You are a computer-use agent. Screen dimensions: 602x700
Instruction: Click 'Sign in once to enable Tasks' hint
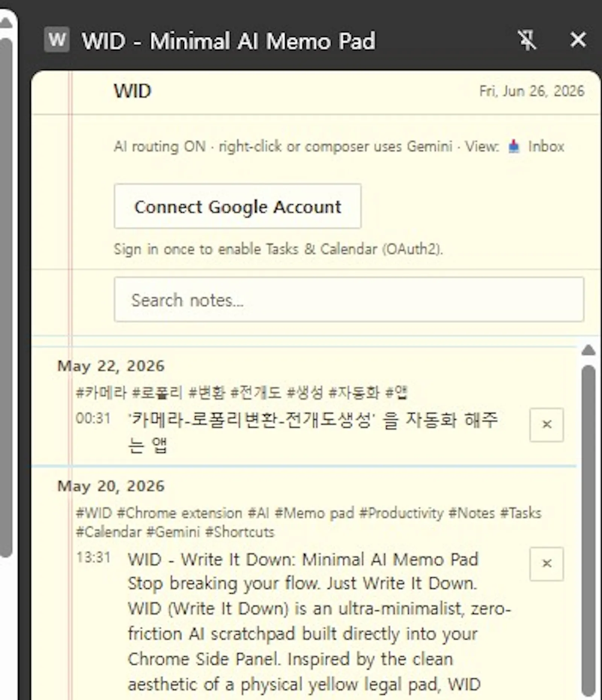coord(278,249)
